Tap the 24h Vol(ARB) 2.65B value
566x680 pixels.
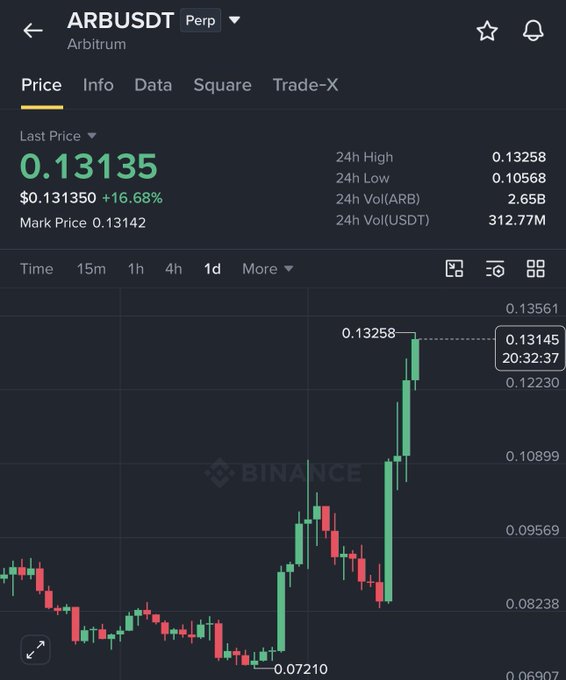pos(527,199)
